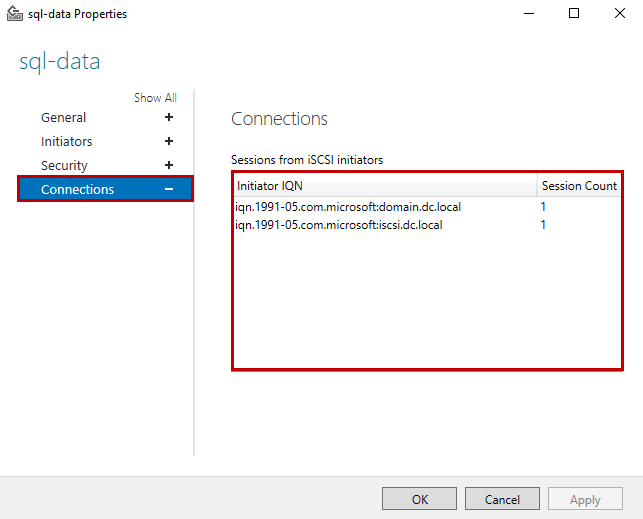
Task: Open the General settings page
Action: (x=63, y=117)
